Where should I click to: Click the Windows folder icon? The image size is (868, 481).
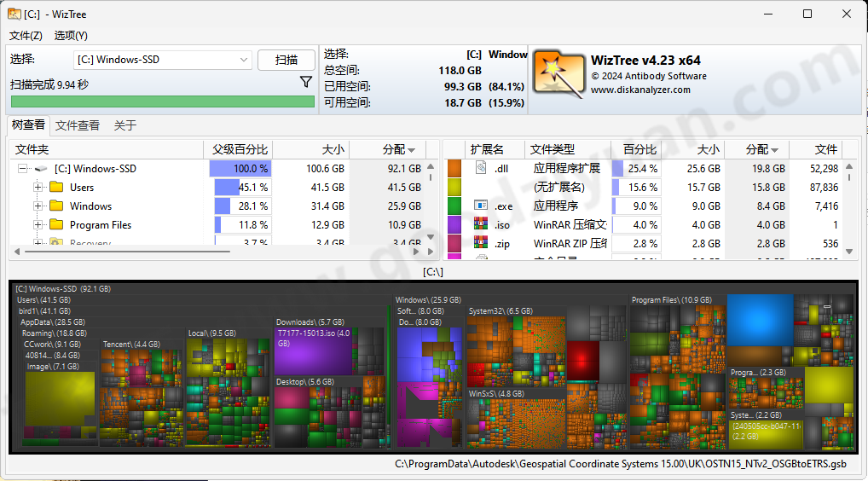56,206
